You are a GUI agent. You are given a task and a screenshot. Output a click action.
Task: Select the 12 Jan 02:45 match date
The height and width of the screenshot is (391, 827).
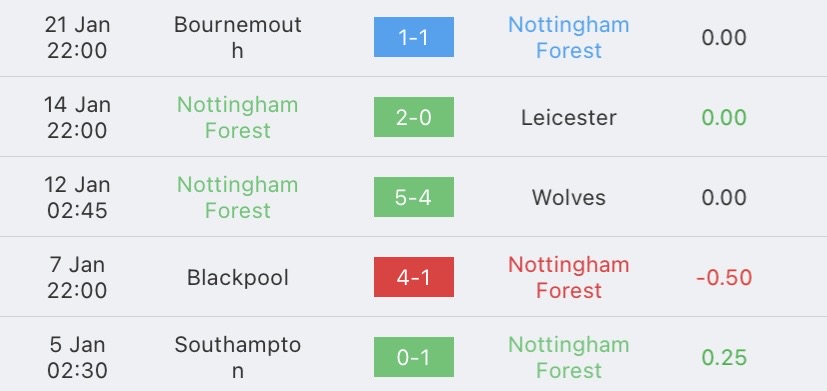pyautogui.click(x=77, y=197)
